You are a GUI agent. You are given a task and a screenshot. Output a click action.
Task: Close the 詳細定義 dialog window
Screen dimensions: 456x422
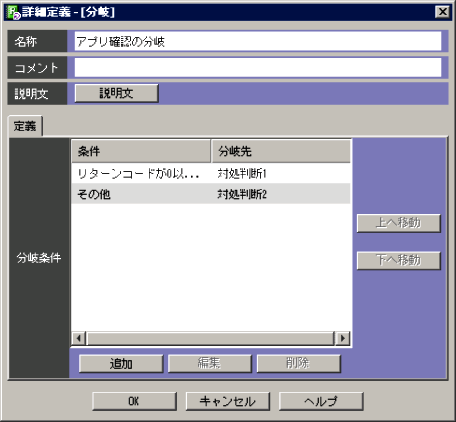coord(442,12)
